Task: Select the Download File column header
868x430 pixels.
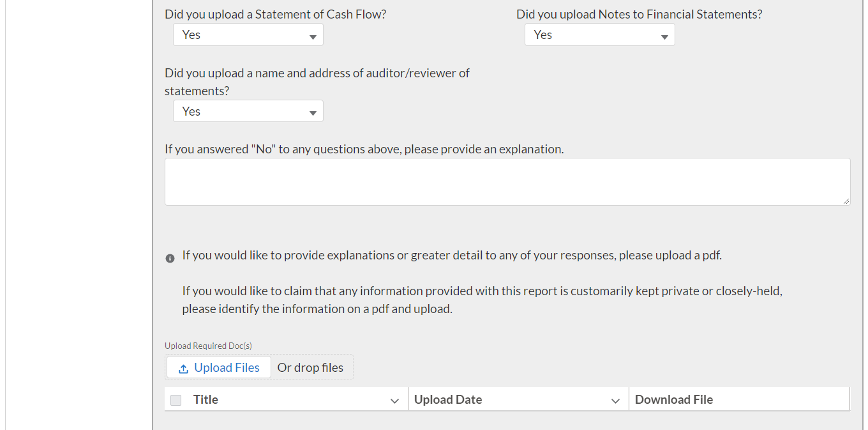Action: (x=674, y=400)
